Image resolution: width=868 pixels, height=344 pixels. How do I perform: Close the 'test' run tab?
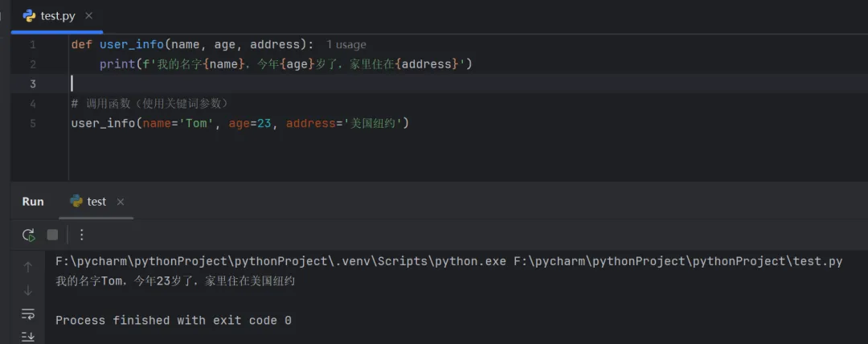tap(121, 202)
